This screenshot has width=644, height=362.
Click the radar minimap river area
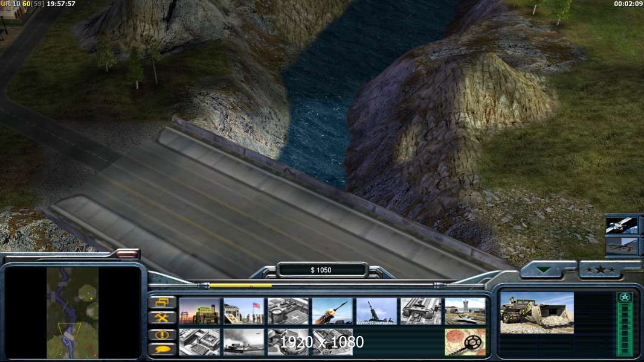coord(72,313)
